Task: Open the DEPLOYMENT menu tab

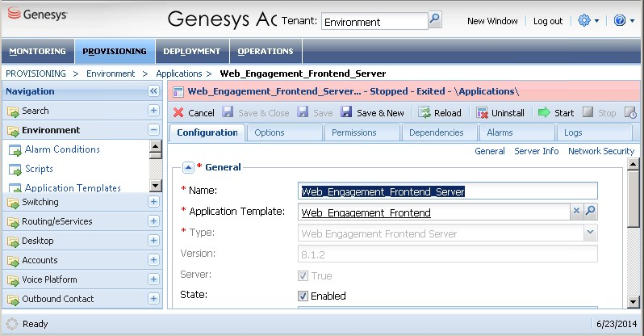Action: click(192, 51)
